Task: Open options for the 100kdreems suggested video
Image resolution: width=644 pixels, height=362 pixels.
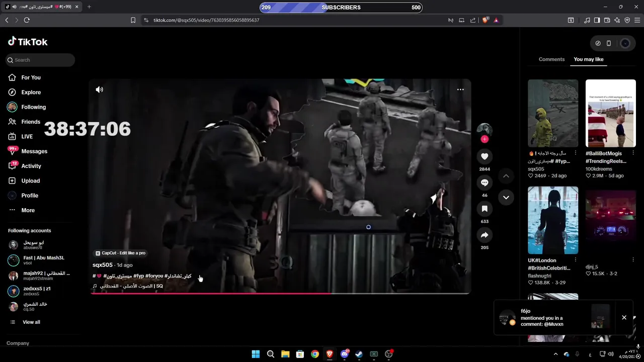Action: (x=633, y=153)
